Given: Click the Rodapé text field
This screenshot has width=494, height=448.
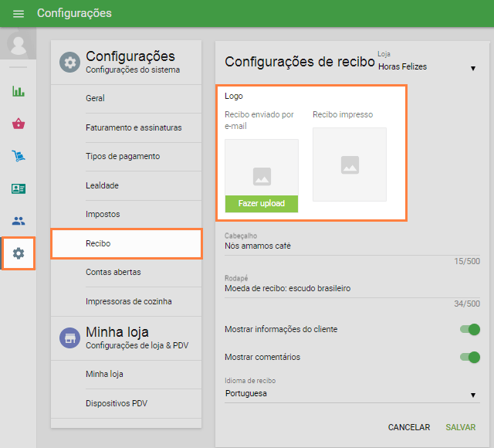Looking at the screenshot, I should (x=352, y=288).
